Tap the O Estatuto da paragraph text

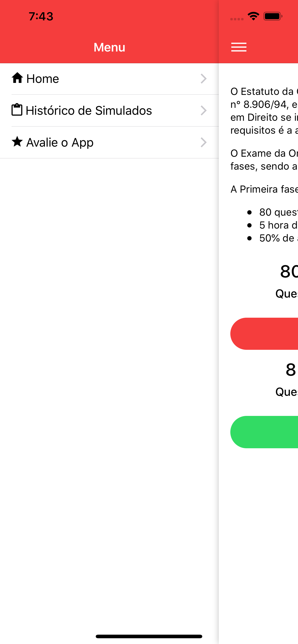click(264, 111)
